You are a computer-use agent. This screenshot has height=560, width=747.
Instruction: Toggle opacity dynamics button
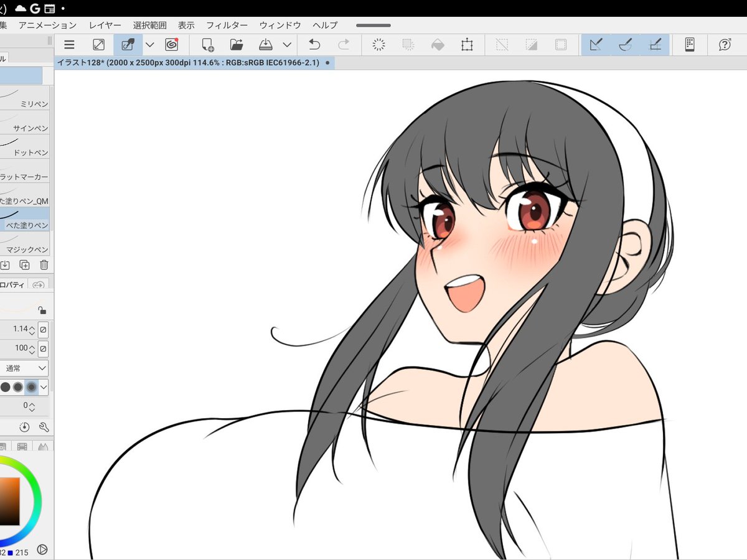click(43, 348)
